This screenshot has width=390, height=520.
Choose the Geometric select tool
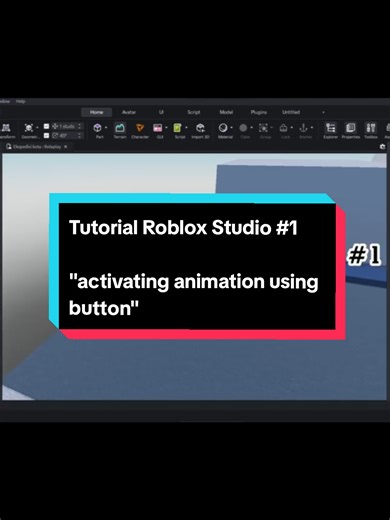[x=29, y=131]
